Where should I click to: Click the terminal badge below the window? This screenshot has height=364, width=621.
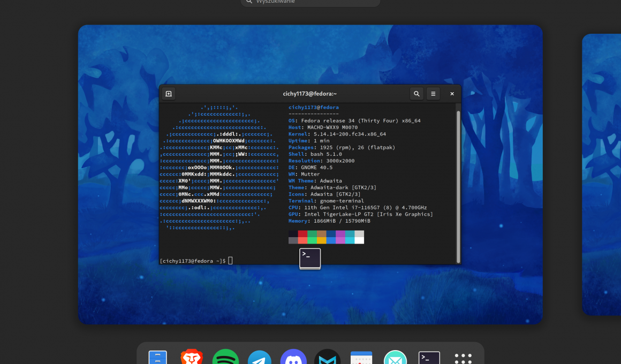pos(310,258)
